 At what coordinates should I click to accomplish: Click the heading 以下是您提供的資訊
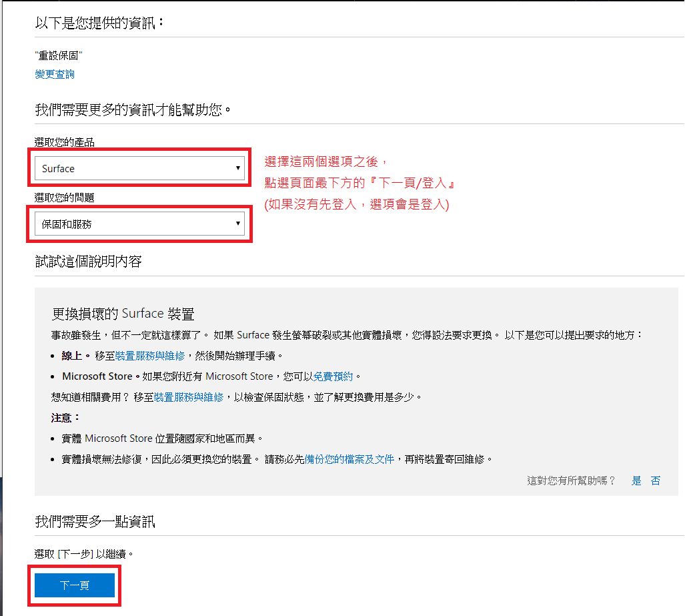[99, 23]
